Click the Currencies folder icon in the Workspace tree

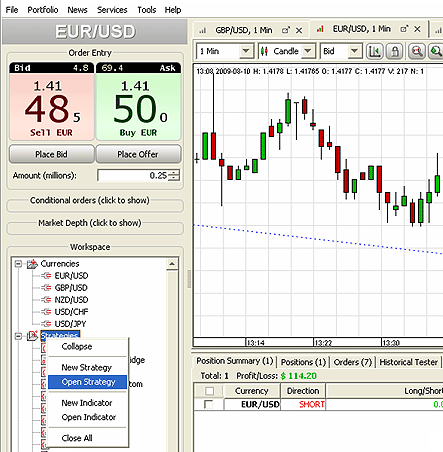coord(32,264)
